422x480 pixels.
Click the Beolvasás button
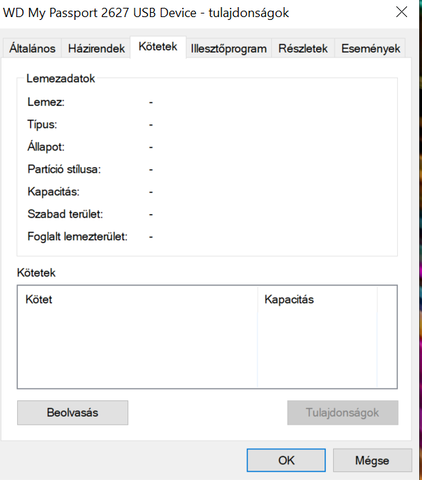72,413
